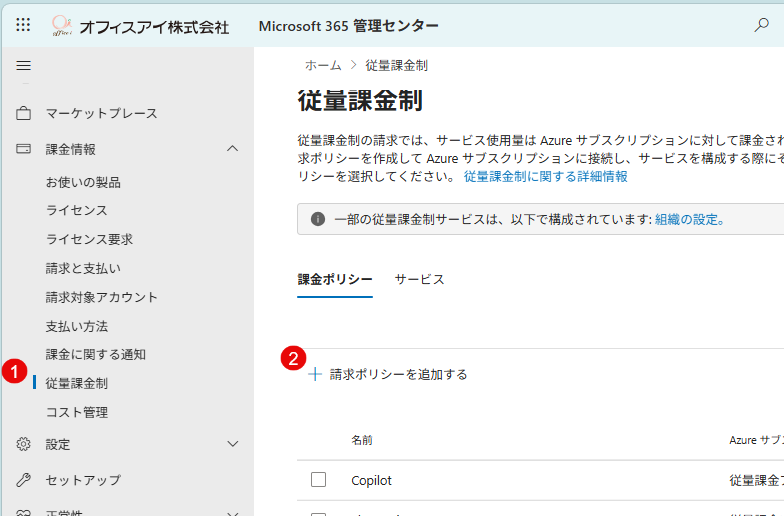The width and height of the screenshot is (784, 516).
Task: Expand the 設定 section chevron
Action: 232,444
